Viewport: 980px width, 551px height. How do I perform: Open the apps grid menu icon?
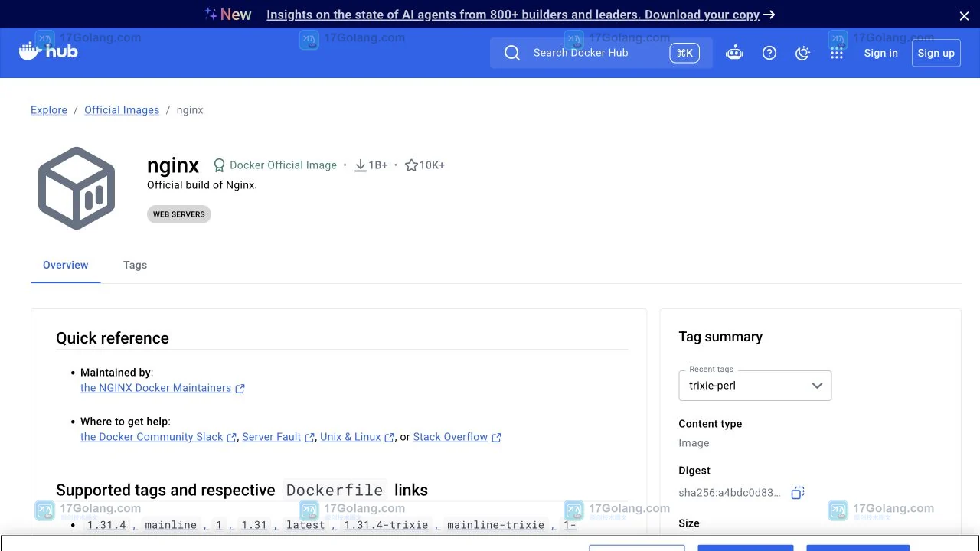[x=837, y=53]
